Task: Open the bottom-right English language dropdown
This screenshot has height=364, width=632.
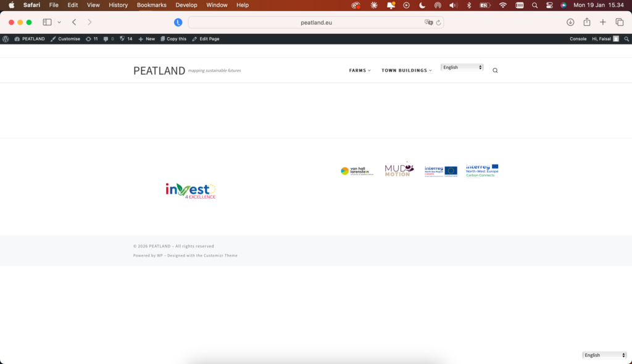Action: click(x=604, y=355)
